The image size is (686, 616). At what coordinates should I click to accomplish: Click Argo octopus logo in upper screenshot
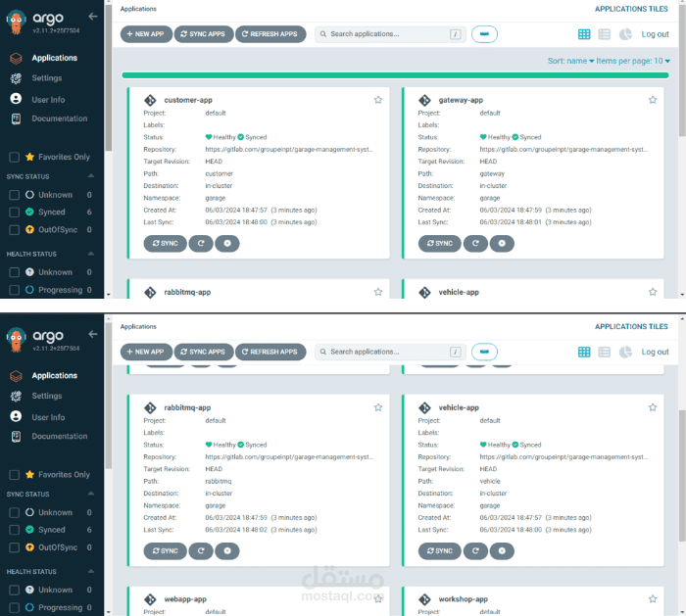(x=17, y=22)
